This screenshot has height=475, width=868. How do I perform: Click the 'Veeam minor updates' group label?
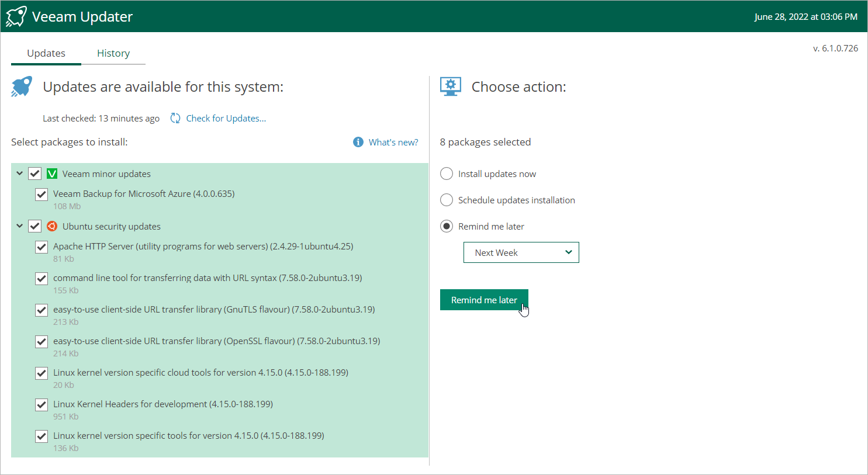106,174
